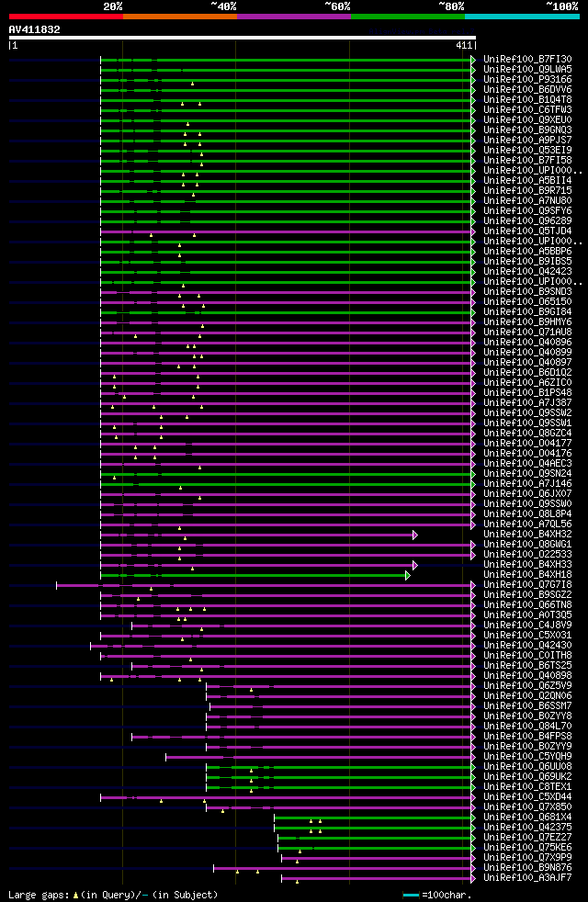The height and width of the screenshot is (902, 588).
Task: Open hit UniRef100_C4J8V9
Action: click(527, 626)
